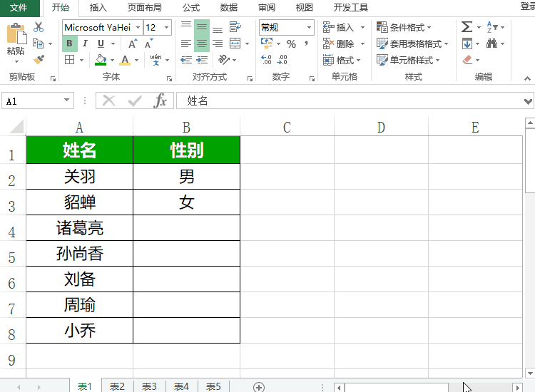Click the Clear eraser icon
The height and width of the screenshot is (392, 535).
click(x=467, y=60)
